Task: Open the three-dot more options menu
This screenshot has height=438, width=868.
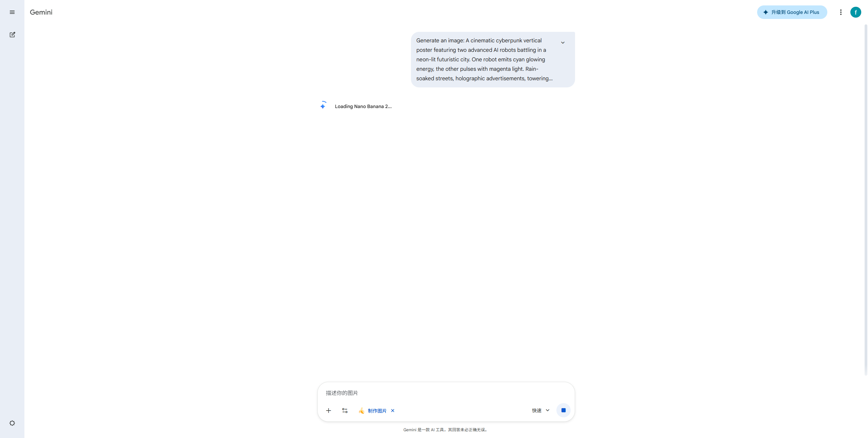Action: 841,12
